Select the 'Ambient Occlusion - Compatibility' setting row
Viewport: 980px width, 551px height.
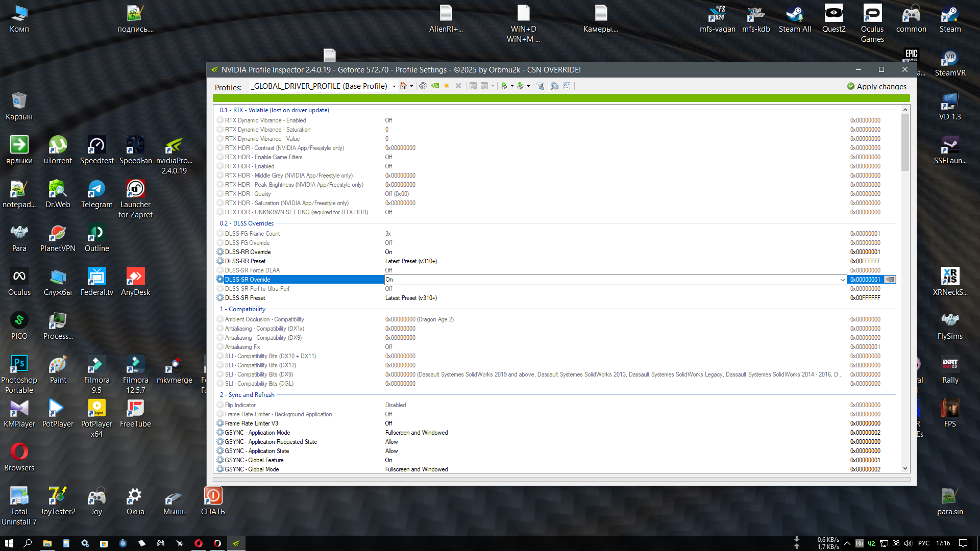[555, 319]
